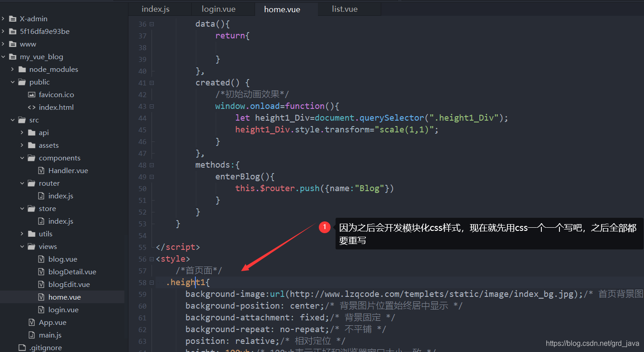Switch to the login.vue tab
644x352 pixels.
(x=218, y=9)
